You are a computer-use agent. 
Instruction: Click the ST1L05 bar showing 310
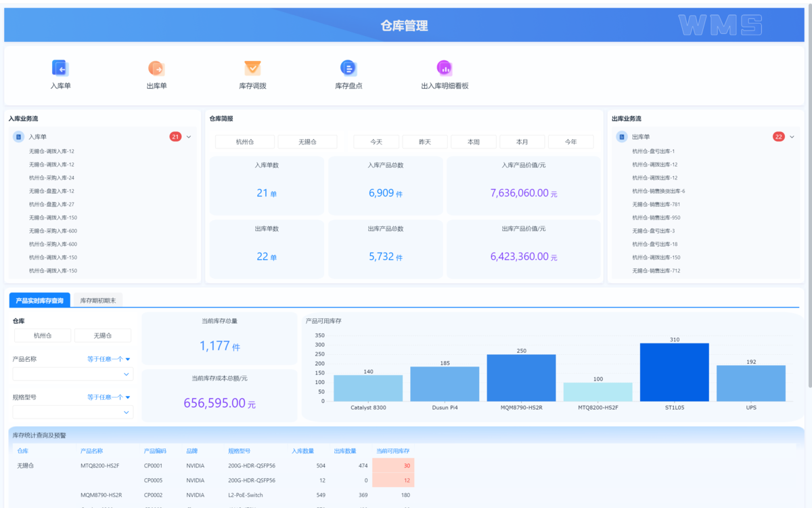[675, 373]
